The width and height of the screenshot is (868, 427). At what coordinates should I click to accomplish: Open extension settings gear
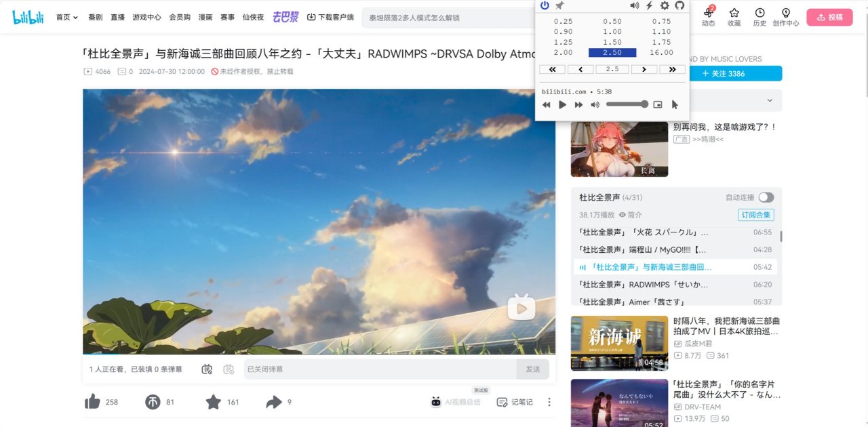tap(665, 5)
